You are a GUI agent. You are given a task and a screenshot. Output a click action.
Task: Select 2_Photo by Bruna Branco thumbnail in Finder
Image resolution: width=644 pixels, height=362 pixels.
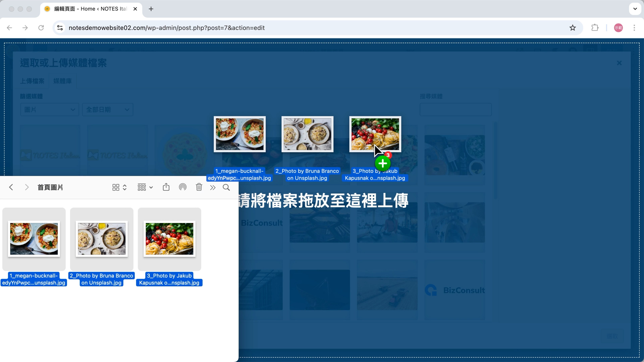(x=101, y=239)
